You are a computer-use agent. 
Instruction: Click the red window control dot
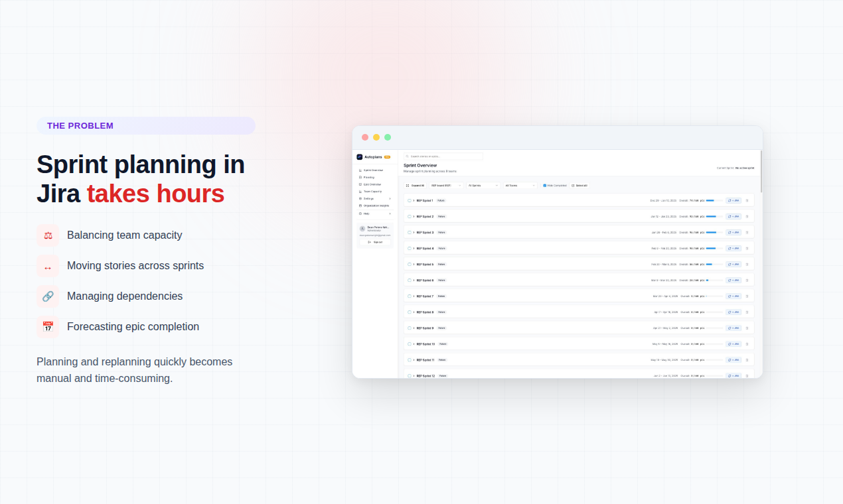[x=365, y=137]
